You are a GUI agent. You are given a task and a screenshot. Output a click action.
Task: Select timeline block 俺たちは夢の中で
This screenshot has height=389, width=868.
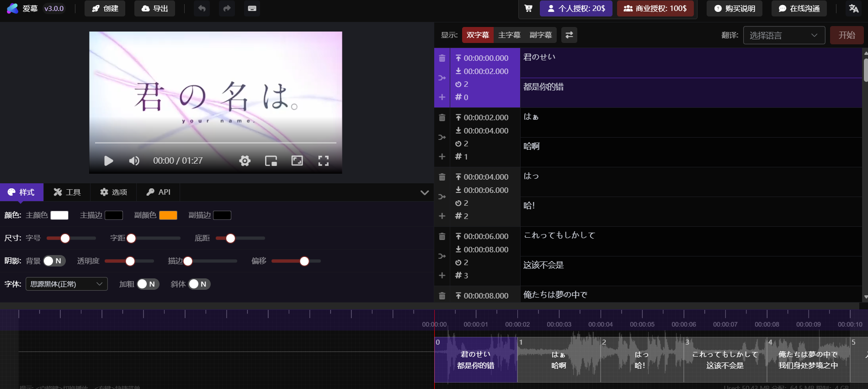click(x=808, y=360)
